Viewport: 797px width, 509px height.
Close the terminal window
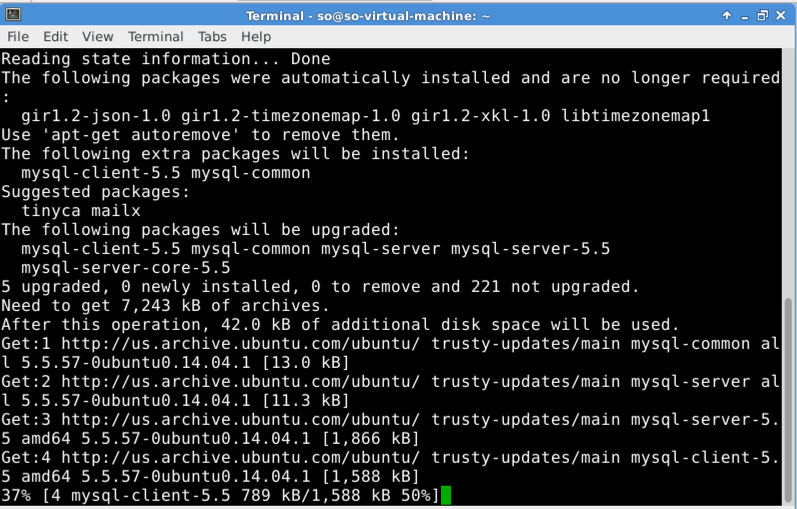point(781,15)
